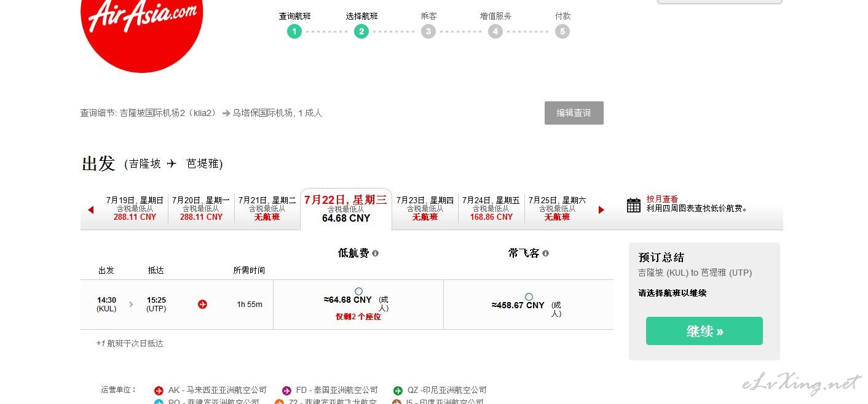Click the 编辑查询 button

574,113
